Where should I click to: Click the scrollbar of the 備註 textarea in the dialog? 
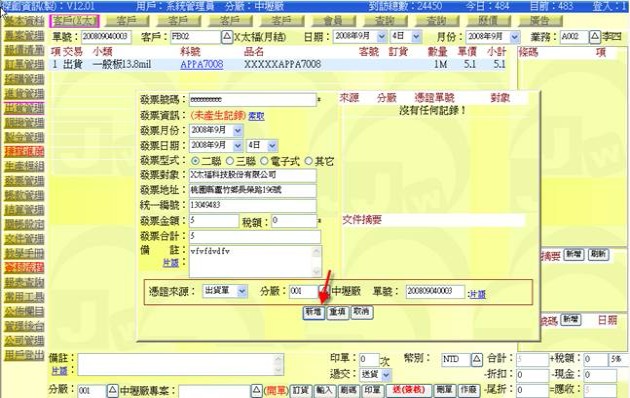click(x=316, y=261)
